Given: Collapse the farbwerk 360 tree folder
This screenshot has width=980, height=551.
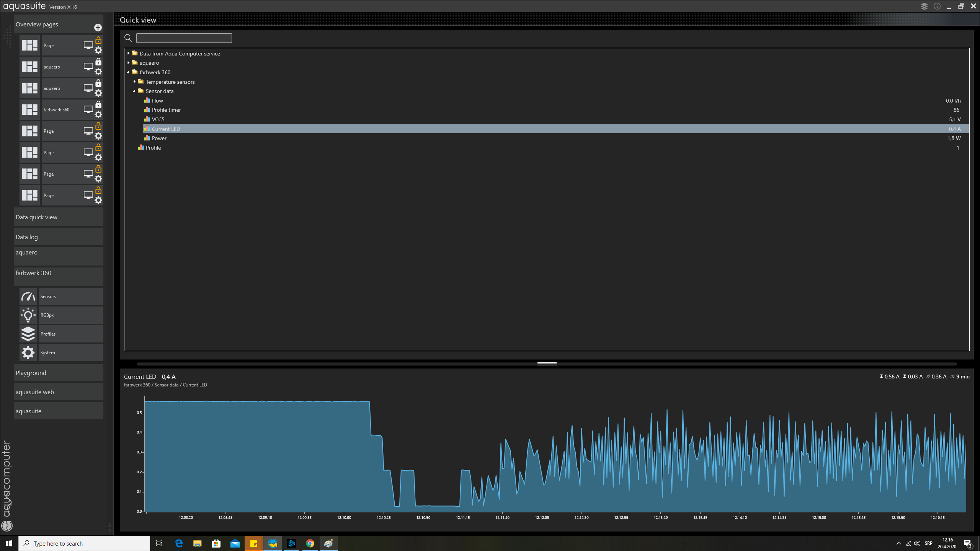Looking at the screenshot, I should [x=128, y=72].
